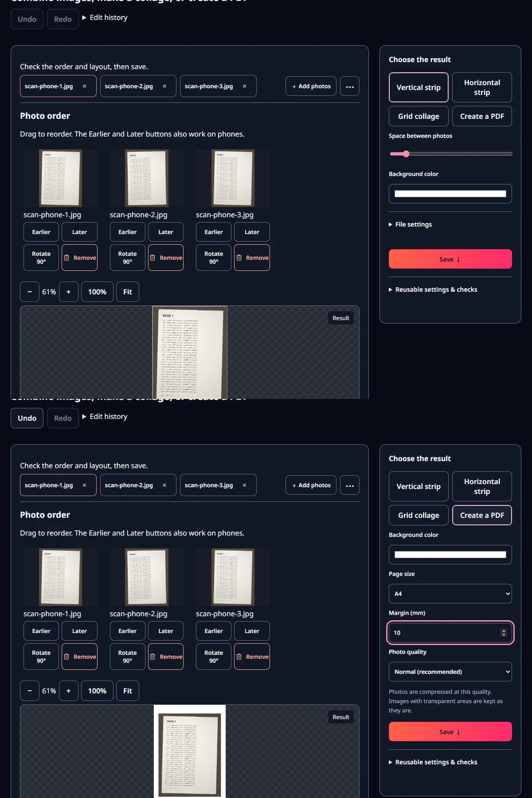Click Add photos in lower panel
This screenshot has width=532, height=798.
[311, 485]
